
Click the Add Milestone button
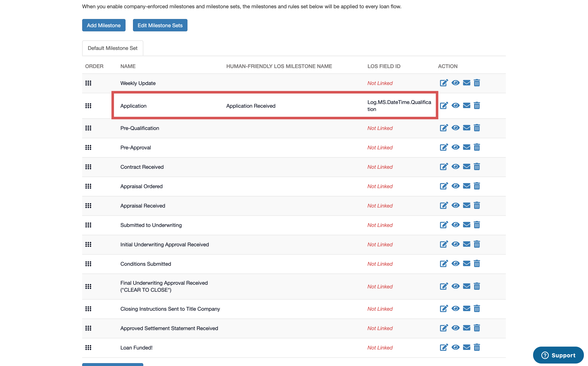pos(104,25)
